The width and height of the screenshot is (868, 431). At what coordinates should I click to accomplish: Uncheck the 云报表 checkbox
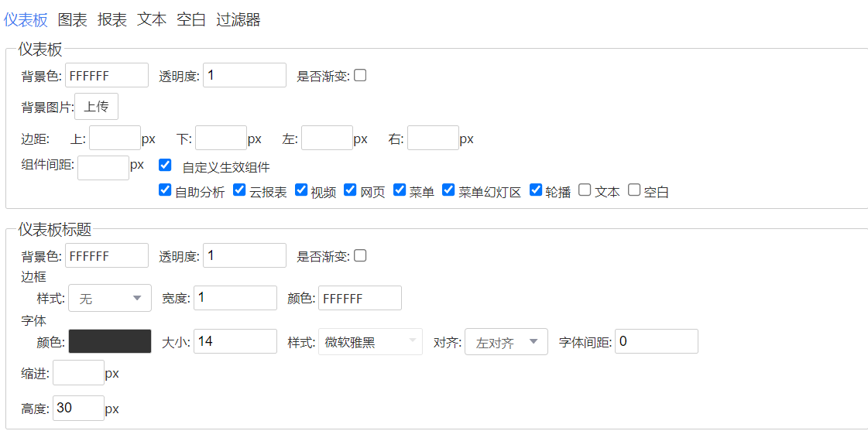pyautogui.click(x=239, y=190)
